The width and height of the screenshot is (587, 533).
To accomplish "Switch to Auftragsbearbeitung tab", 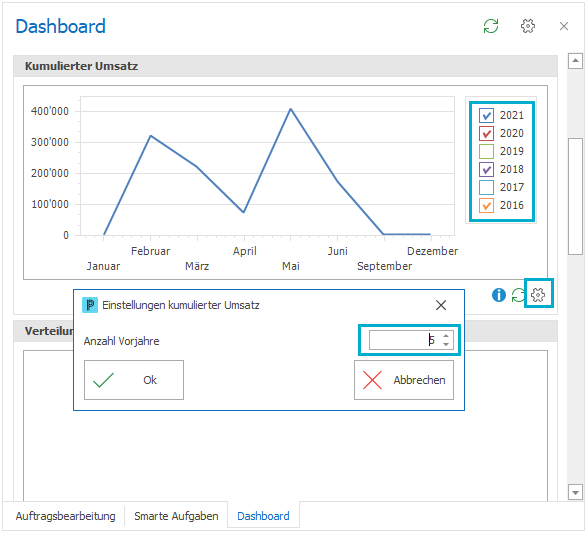I will click(66, 516).
